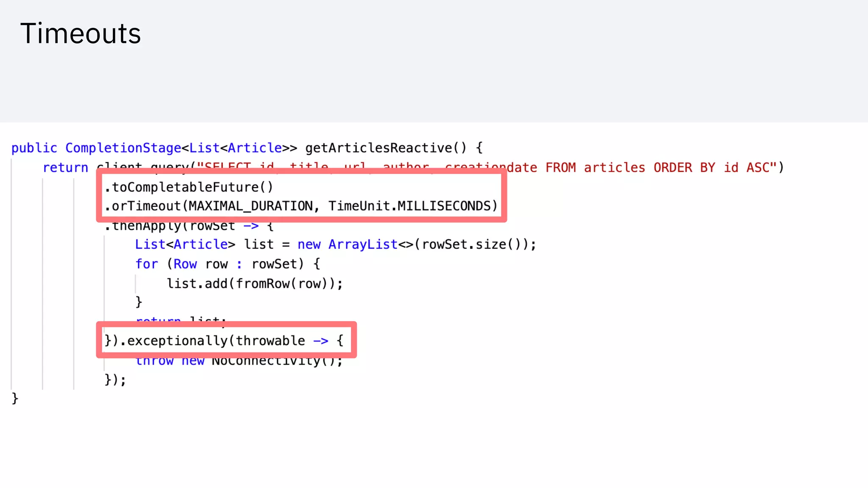Click the new keyword before ArrayList
This screenshot has height=488, width=868.
[309, 244]
